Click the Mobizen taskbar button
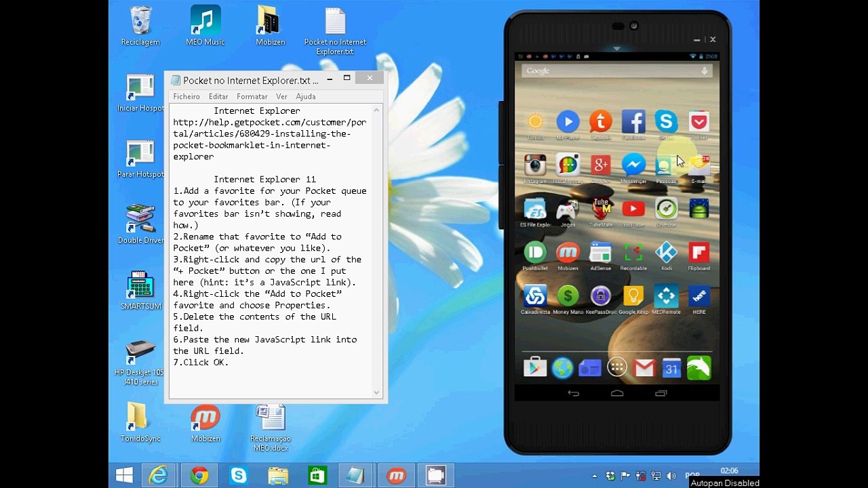 click(x=396, y=475)
